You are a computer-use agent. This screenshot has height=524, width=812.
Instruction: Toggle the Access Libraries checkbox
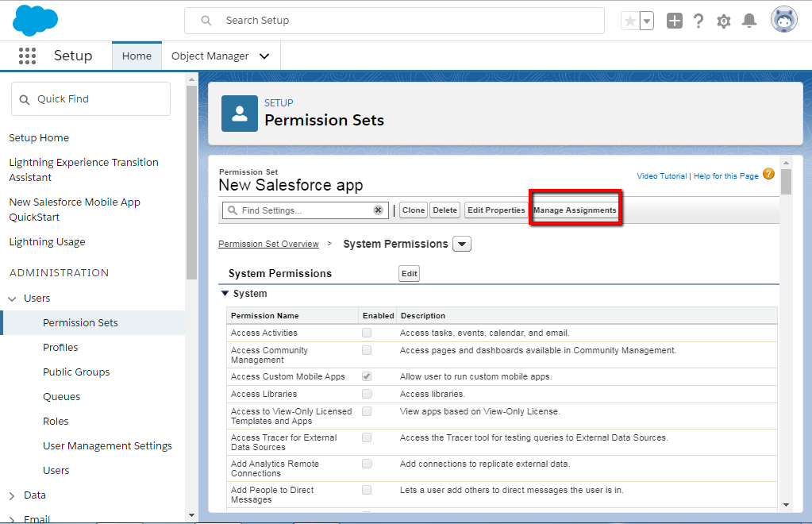click(x=367, y=394)
